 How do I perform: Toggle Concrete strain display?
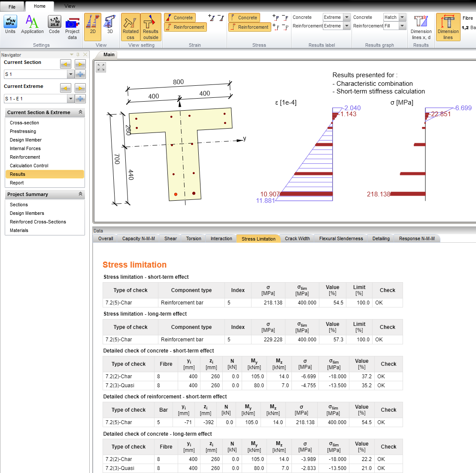[179, 18]
